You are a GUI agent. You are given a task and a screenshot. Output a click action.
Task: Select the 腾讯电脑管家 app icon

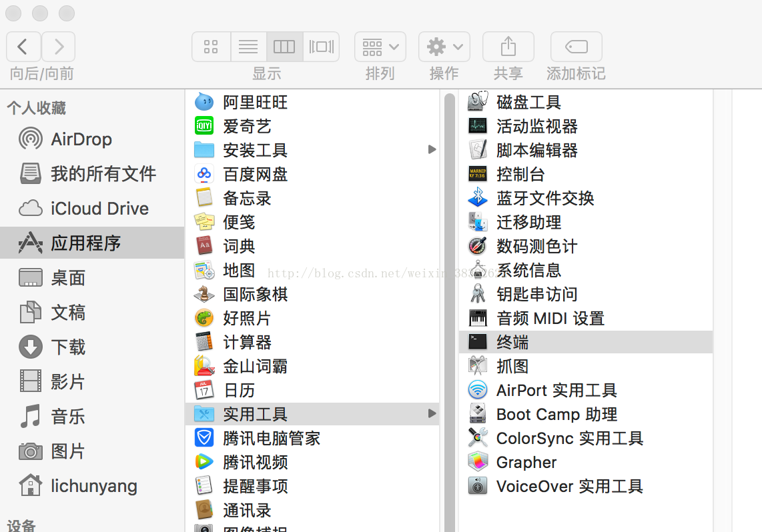point(204,438)
